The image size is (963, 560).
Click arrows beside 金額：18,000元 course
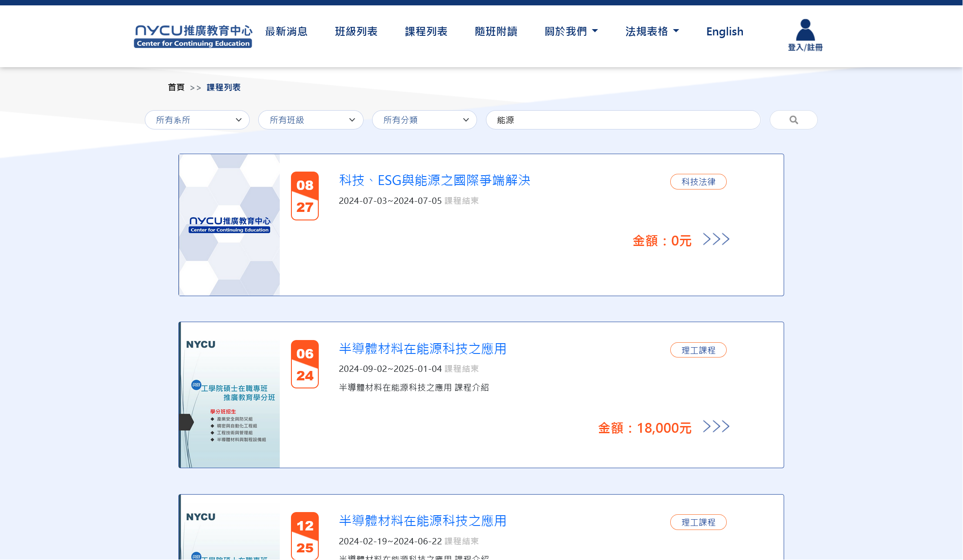pos(716,426)
